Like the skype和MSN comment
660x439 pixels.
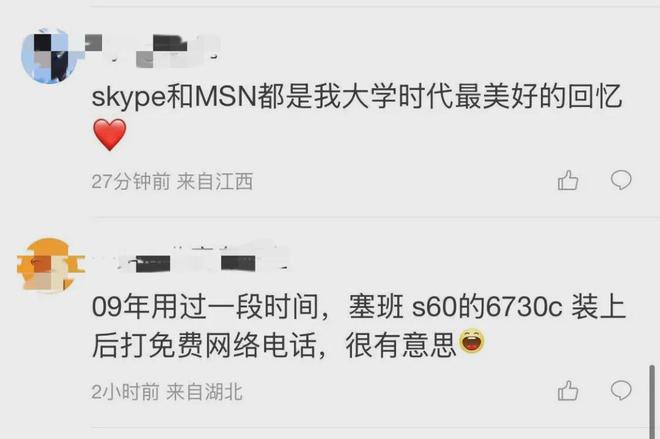click(x=568, y=181)
